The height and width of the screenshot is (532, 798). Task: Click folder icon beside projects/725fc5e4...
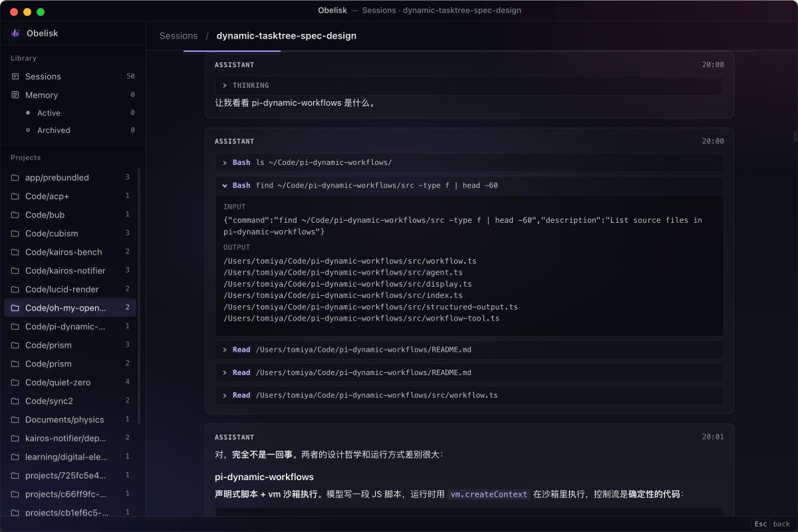tap(15, 475)
